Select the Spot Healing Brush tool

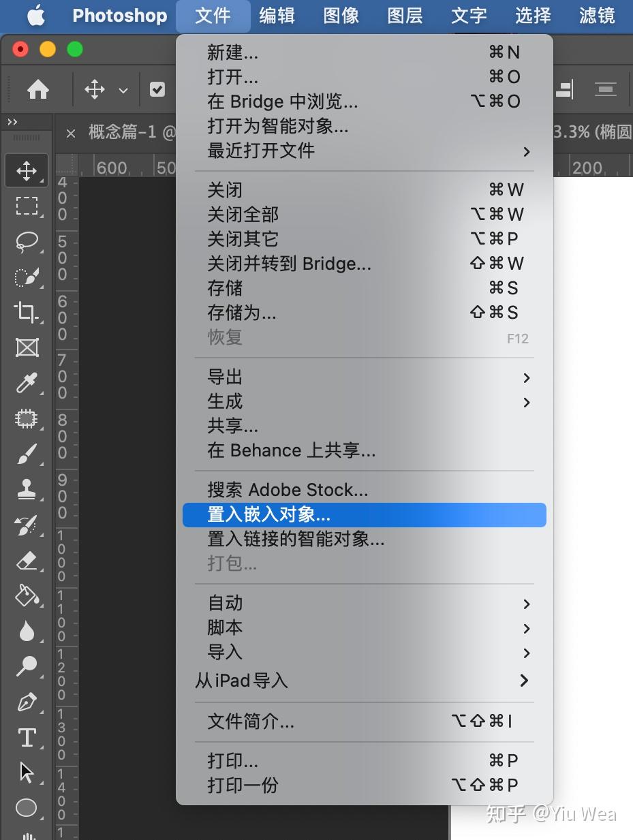coord(27,418)
